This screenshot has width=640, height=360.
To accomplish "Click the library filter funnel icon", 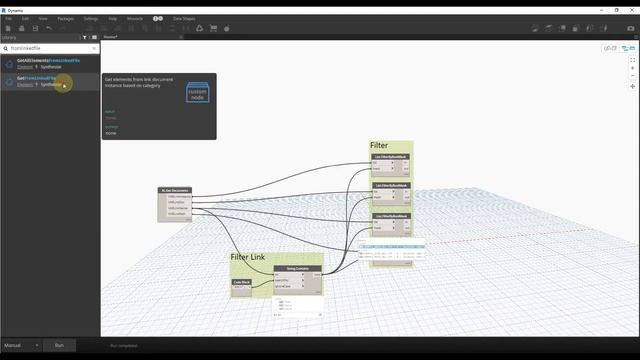I will (84, 38).
